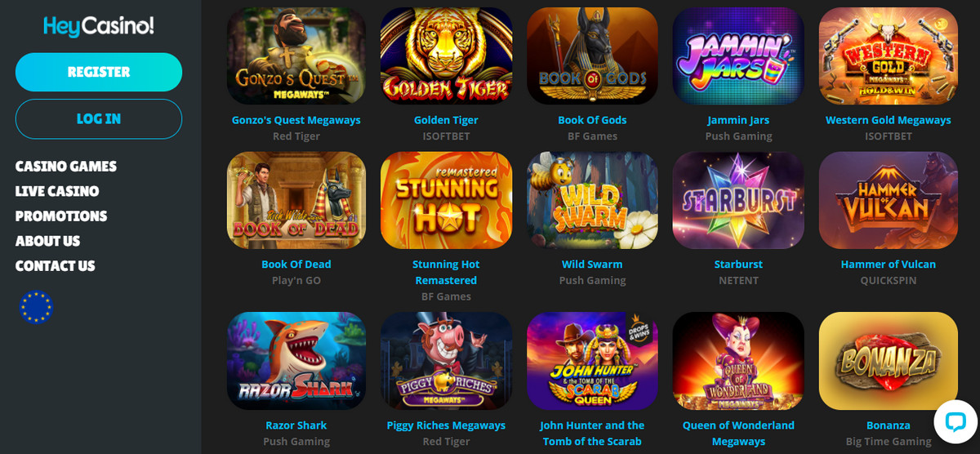The width and height of the screenshot is (980, 454).
Task: Click the Piggy Riches Megaways title link
Action: 446,425
